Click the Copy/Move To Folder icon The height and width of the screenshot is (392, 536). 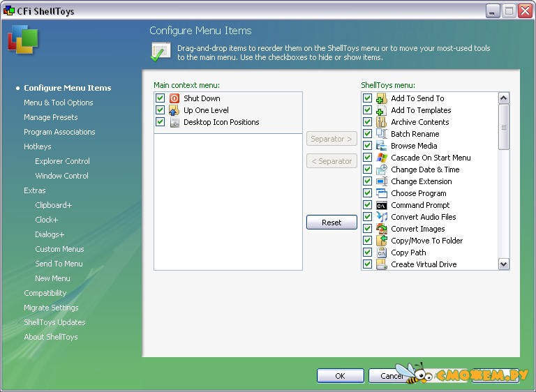(x=382, y=241)
